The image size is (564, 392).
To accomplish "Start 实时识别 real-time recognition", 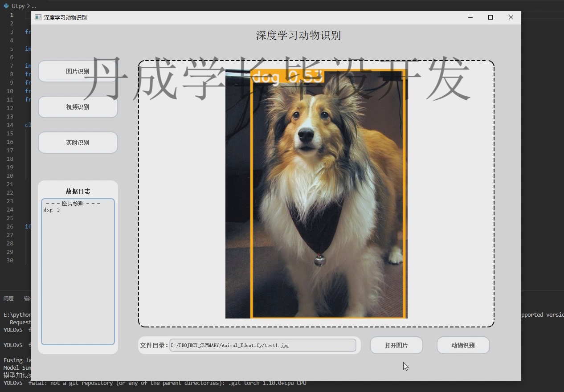I will coord(78,143).
